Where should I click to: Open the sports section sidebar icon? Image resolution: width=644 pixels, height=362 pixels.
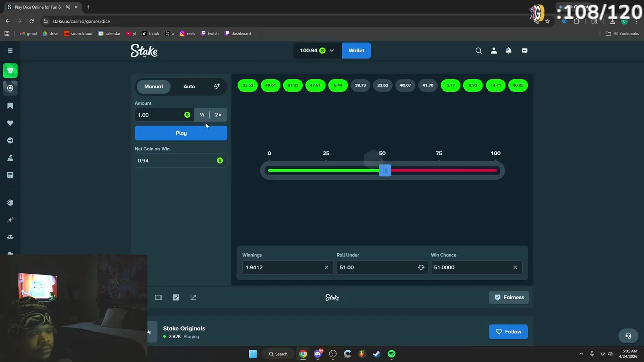pos(10,88)
